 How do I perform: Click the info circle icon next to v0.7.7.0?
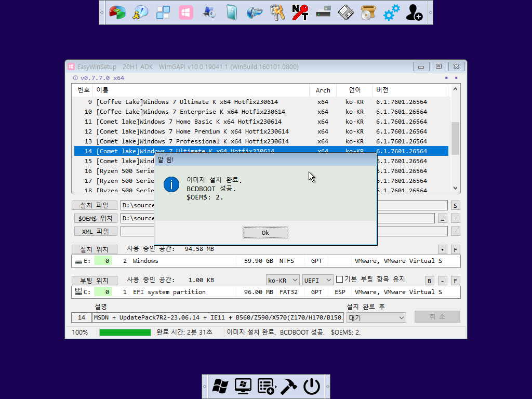[x=75, y=78]
